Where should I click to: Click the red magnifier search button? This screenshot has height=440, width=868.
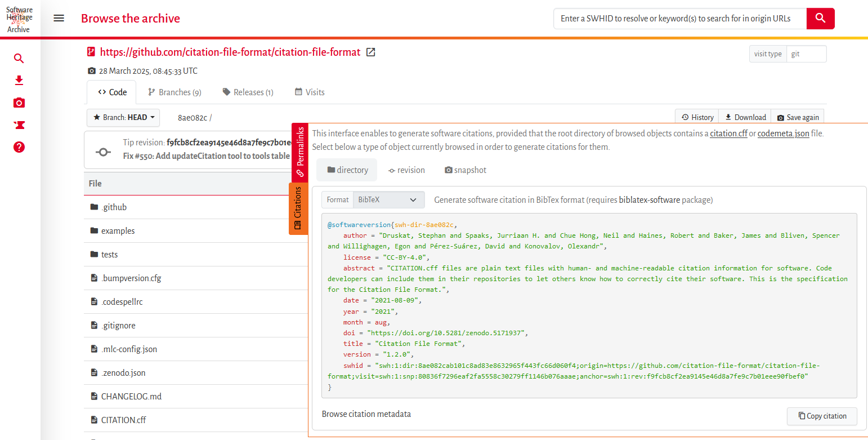[x=820, y=19]
